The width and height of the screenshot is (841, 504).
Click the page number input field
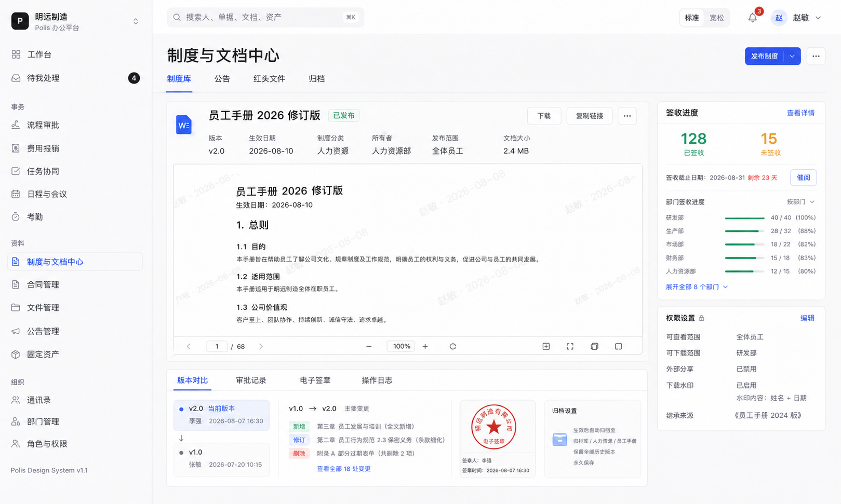[x=217, y=346]
